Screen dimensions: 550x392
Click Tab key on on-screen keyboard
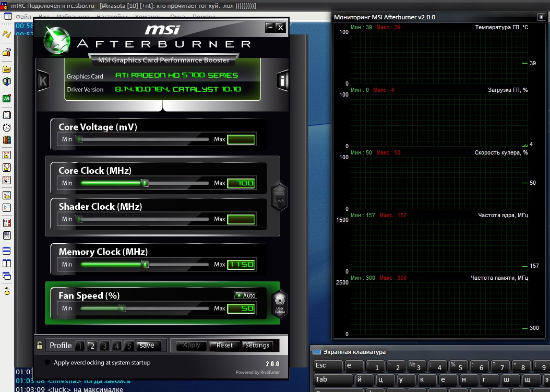(333, 379)
